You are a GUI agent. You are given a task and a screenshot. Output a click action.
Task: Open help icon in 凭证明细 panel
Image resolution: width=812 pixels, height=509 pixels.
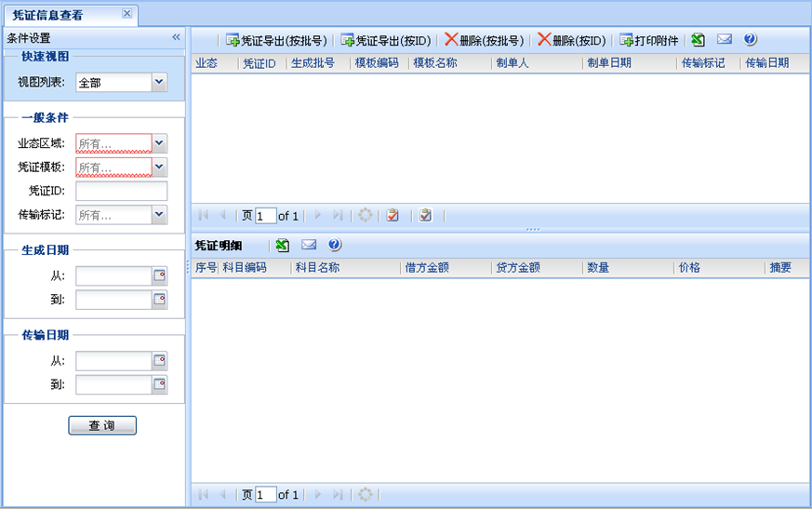point(335,245)
